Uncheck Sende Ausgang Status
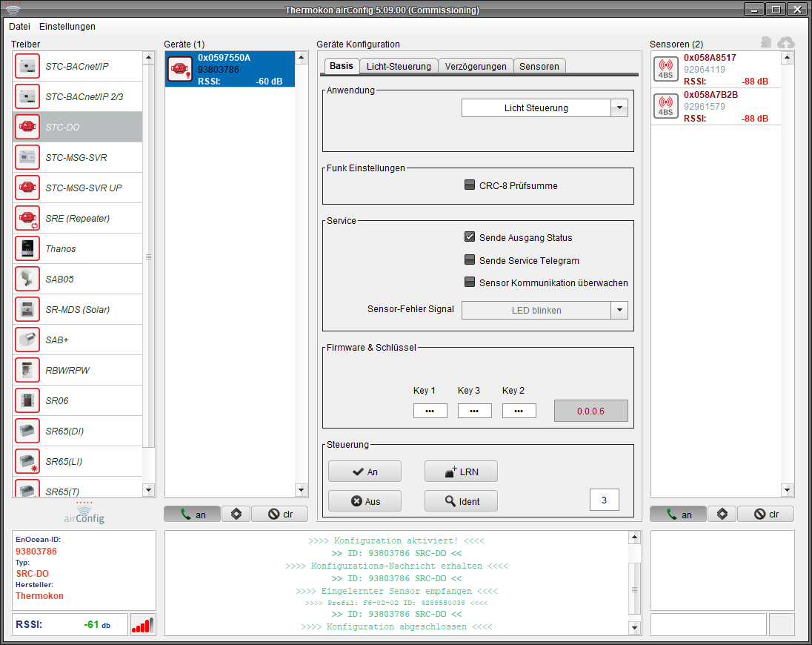 point(469,237)
